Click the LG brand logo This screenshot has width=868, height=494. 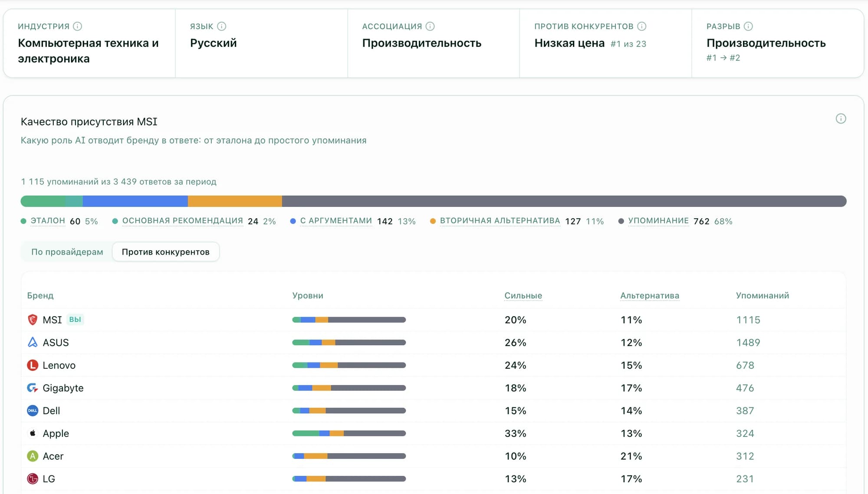[33, 479]
